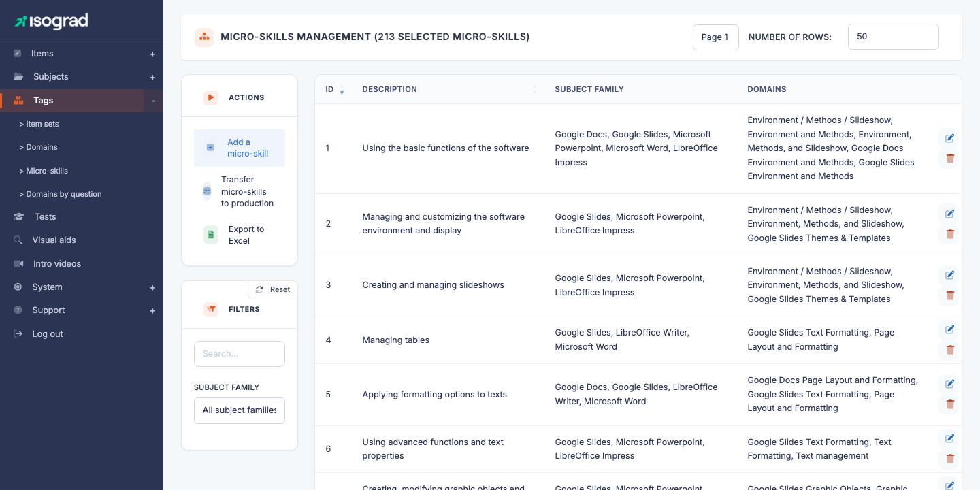Click the Transfer to production database icon
980x490 pixels.
pyautogui.click(x=207, y=191)
